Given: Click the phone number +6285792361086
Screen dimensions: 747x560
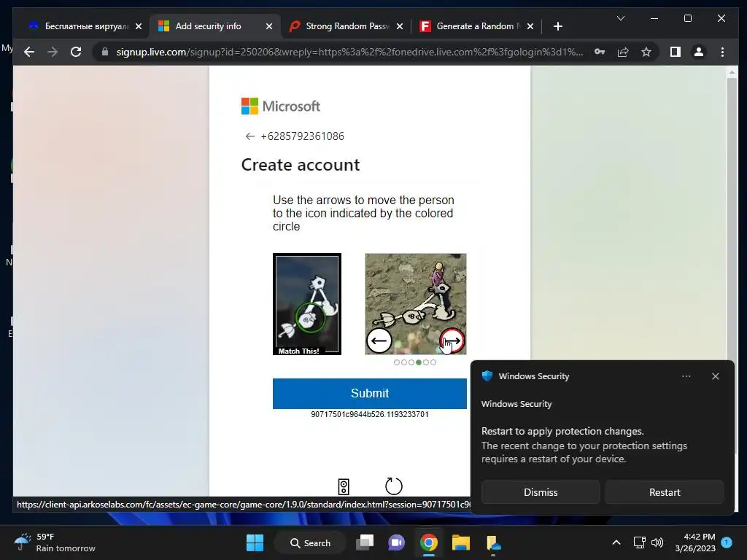Looking at the screenshot, I should 302,136.
